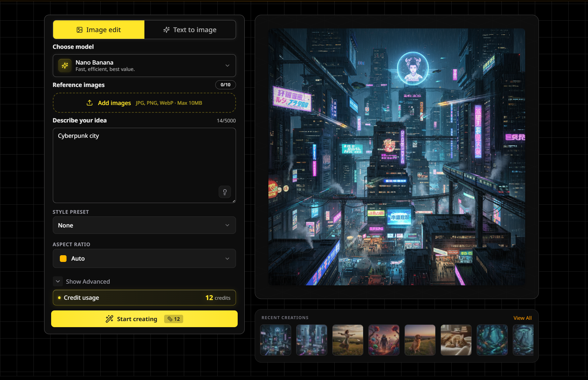The height and width of the screenshot is (380, 588).
Task: Click the yellow aspect ratio color swatch
Action: (x=63, y=258)
